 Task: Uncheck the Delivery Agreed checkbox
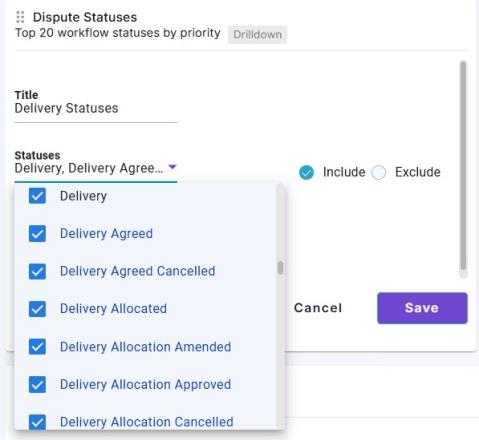pyautogui.click(x=37, y=233)
